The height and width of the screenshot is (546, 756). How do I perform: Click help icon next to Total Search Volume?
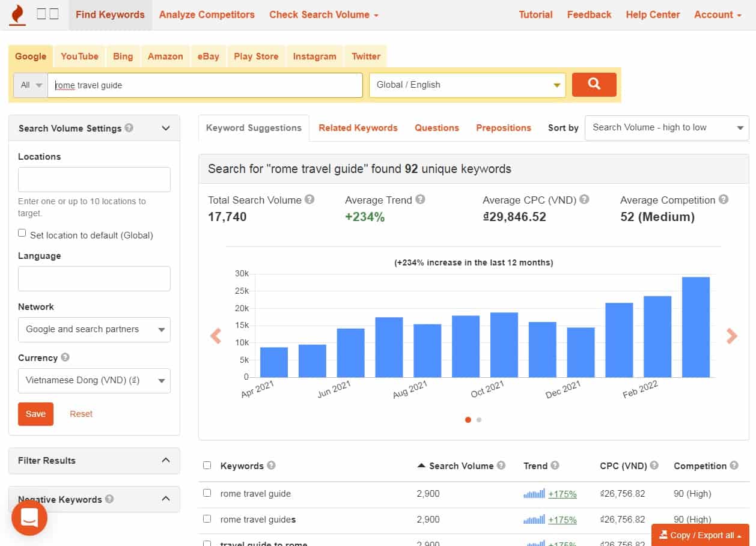click(309, 199)
